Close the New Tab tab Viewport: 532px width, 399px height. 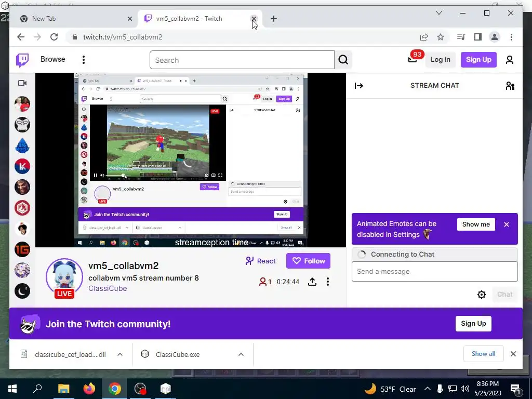129,19
